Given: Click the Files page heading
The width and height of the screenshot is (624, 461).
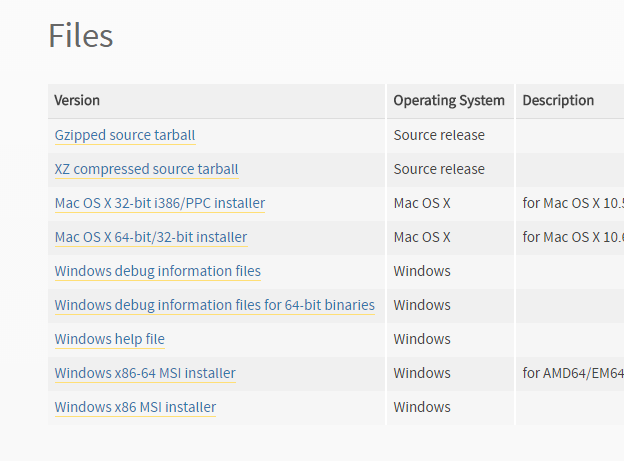Looking at the screenshot, I should tap(81, 36).
